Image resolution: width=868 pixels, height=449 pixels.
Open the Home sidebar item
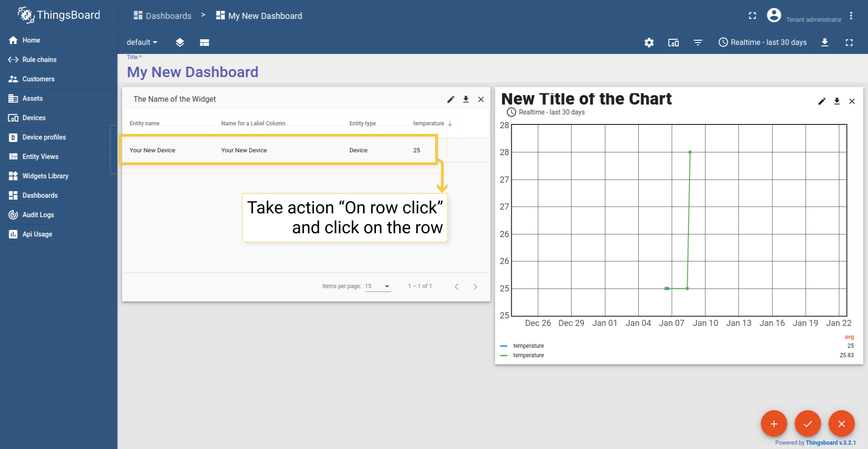click(59, 40)
